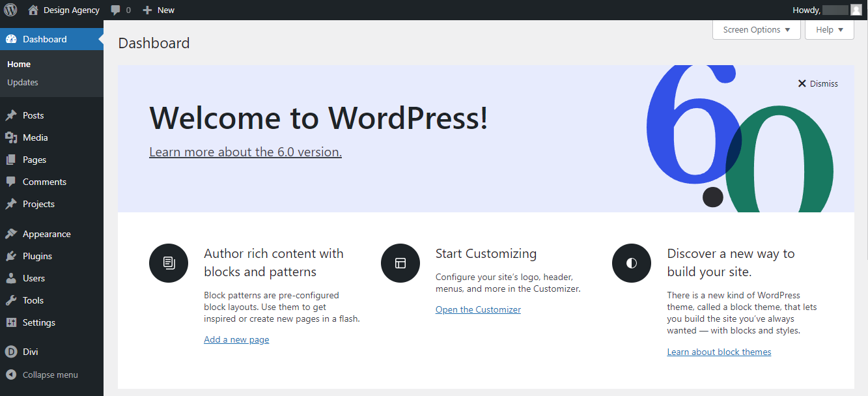The height and width of the screenshot is (396, 868).
Task: Click the Howdy account greeting
Action: click(x=806, y=10)
